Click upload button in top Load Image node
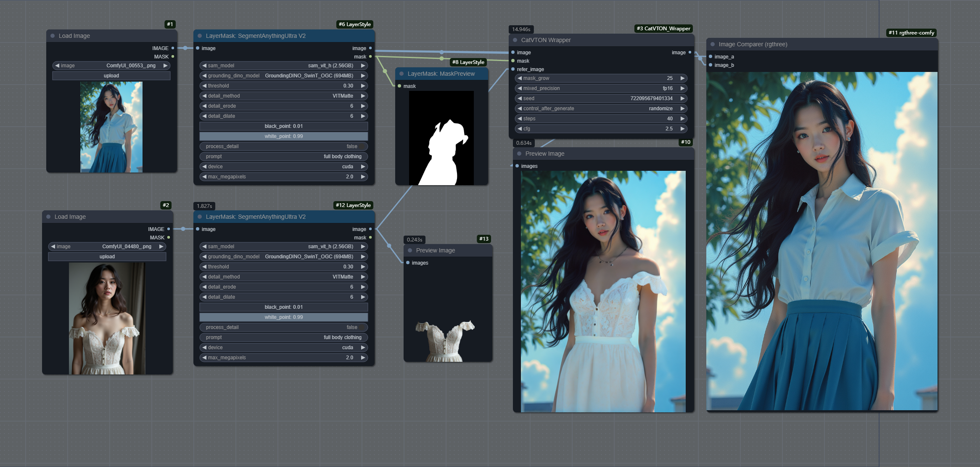Screen dimensions: 980x467 [111, 76]
